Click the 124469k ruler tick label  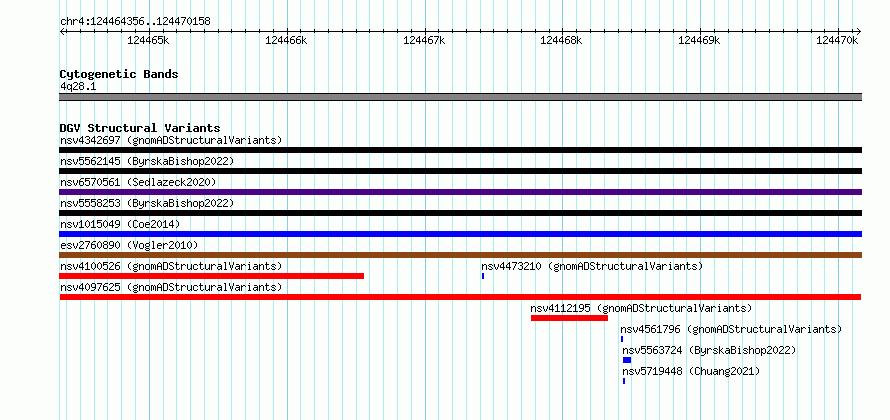[x=699, y=40]
